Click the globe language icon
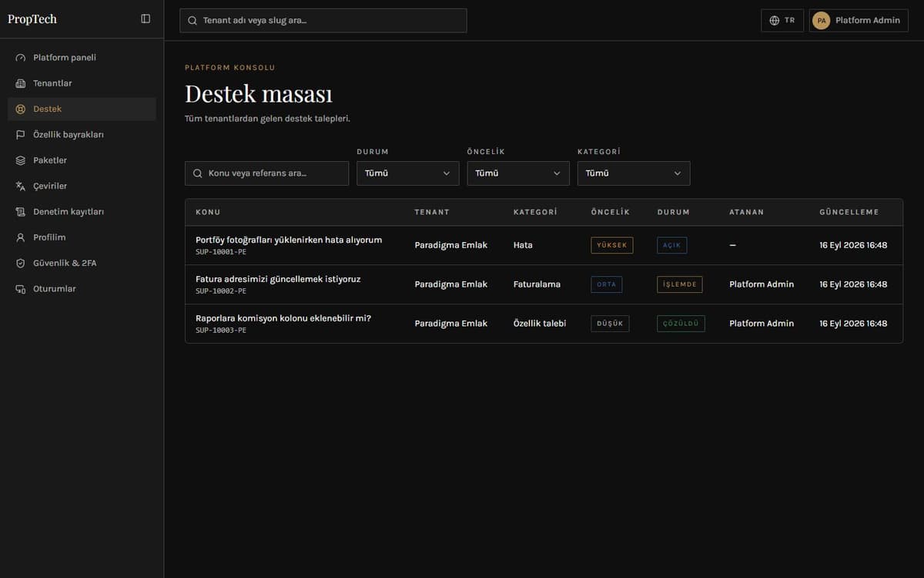This screenshot has width=924, height=578. coord(775,21)
